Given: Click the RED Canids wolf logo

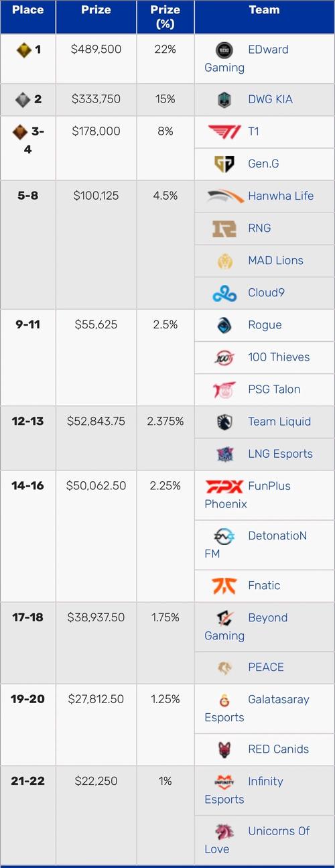Looking at the screenshot, I should point(224,749).
